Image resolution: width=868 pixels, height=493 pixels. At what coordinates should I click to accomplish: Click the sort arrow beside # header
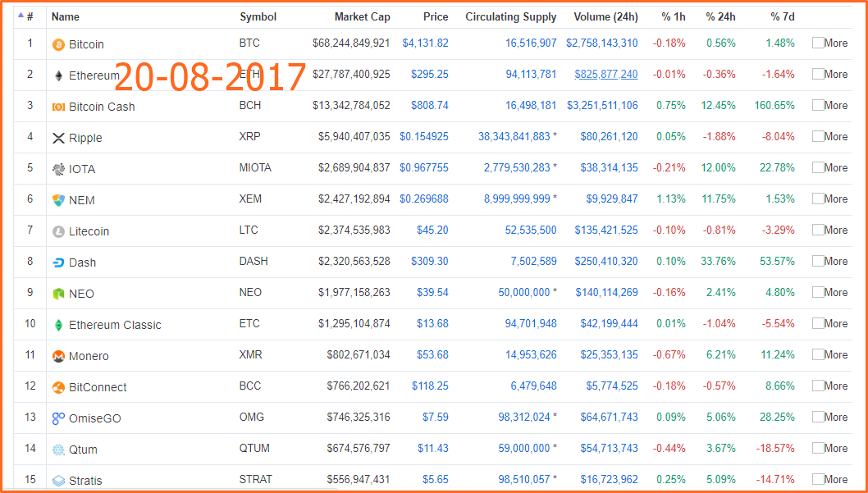coord(21,16)
